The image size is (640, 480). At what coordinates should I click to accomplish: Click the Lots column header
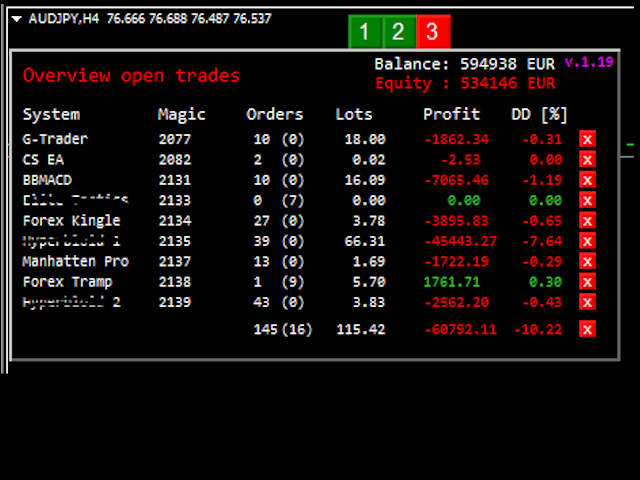point(354,114)
